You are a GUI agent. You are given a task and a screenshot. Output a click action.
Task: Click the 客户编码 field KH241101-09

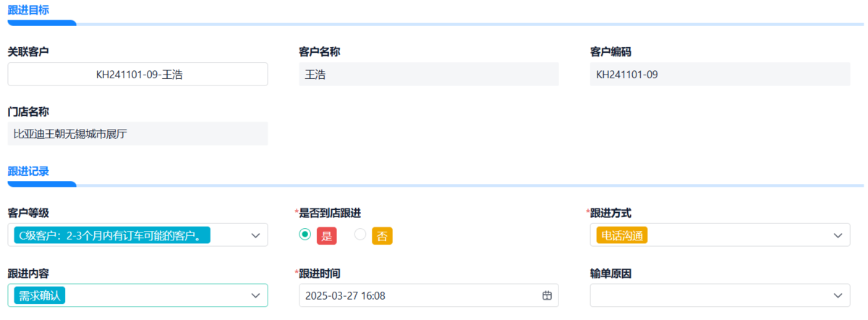click(720, 74)
